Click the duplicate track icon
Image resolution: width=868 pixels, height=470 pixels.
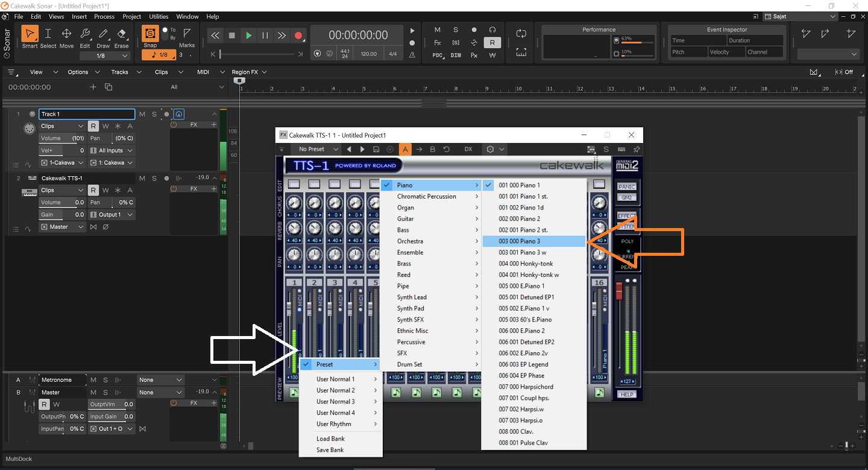[x=108, y=87]
